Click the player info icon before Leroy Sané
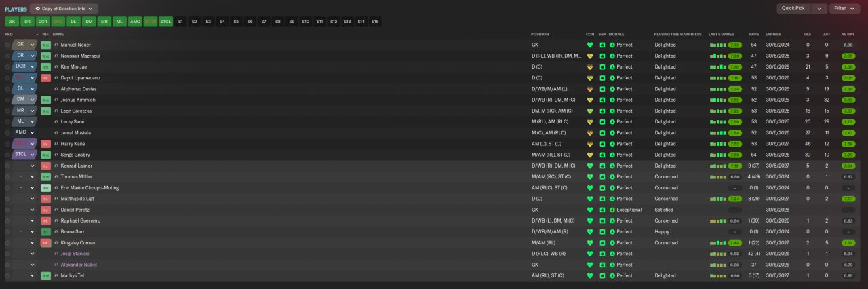The height and width of the screenshot is (289, 868). pos(56,122)
